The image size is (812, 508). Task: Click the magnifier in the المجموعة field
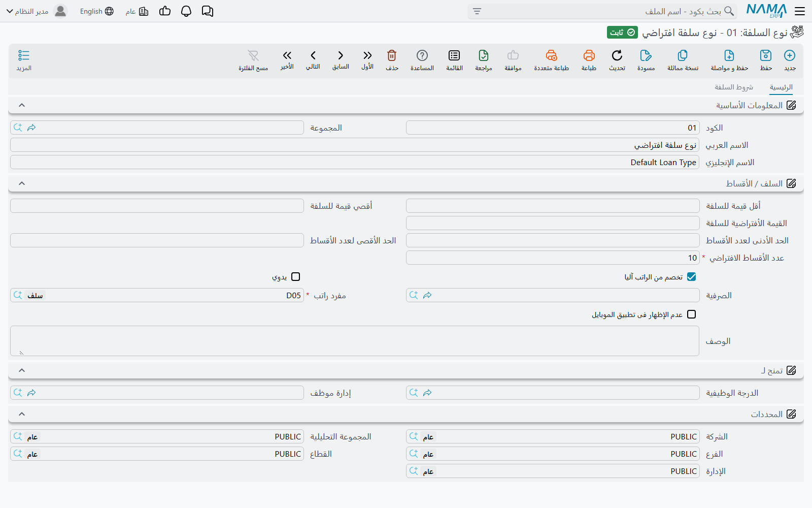18,128
